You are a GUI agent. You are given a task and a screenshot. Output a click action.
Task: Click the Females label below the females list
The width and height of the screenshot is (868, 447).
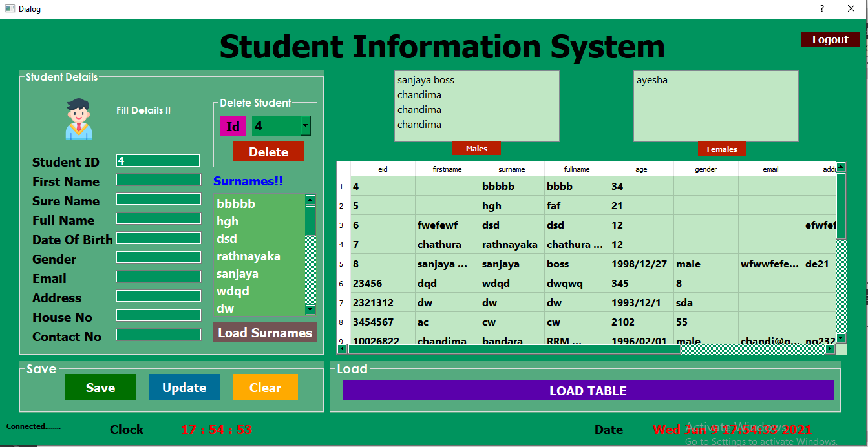click(722, 149)
